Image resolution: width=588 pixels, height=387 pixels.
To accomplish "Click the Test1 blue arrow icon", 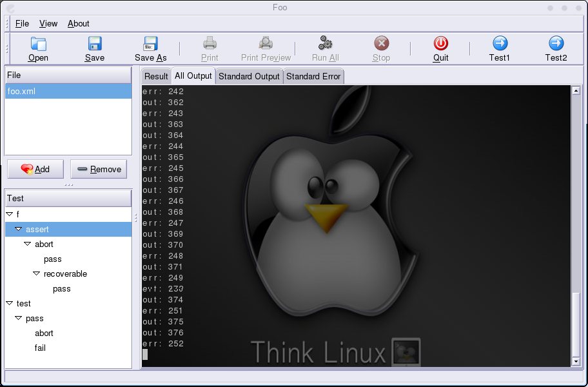I will (x=500, y=43).
